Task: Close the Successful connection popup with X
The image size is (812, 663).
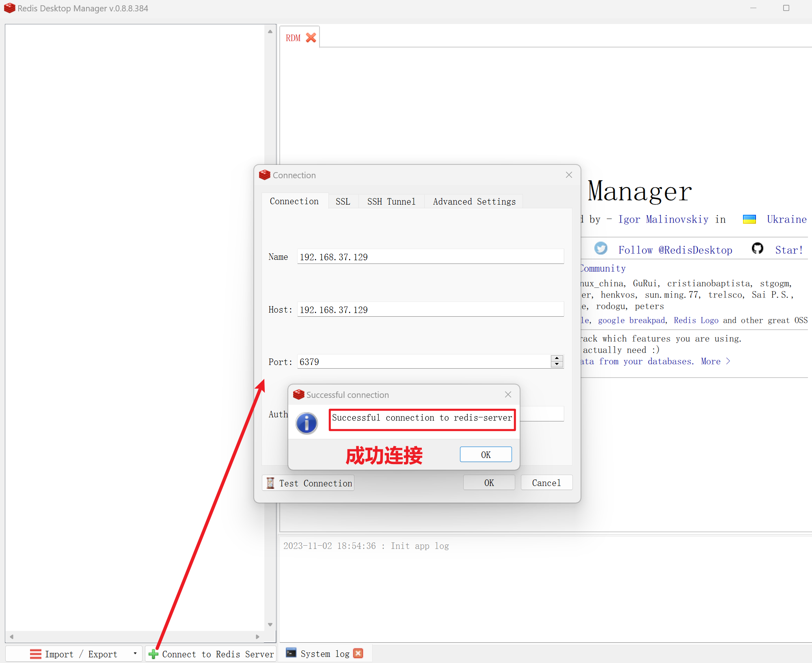Action: (508, 395)
